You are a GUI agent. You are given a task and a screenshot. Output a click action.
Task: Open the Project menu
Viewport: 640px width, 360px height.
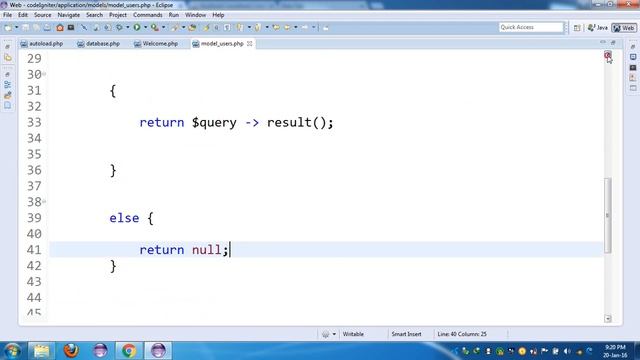(118, 15)
